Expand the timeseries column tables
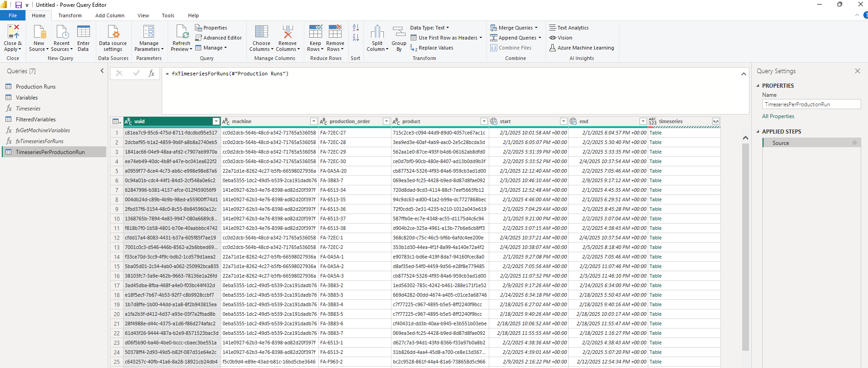Screen dimensions: 868x368 715,121
